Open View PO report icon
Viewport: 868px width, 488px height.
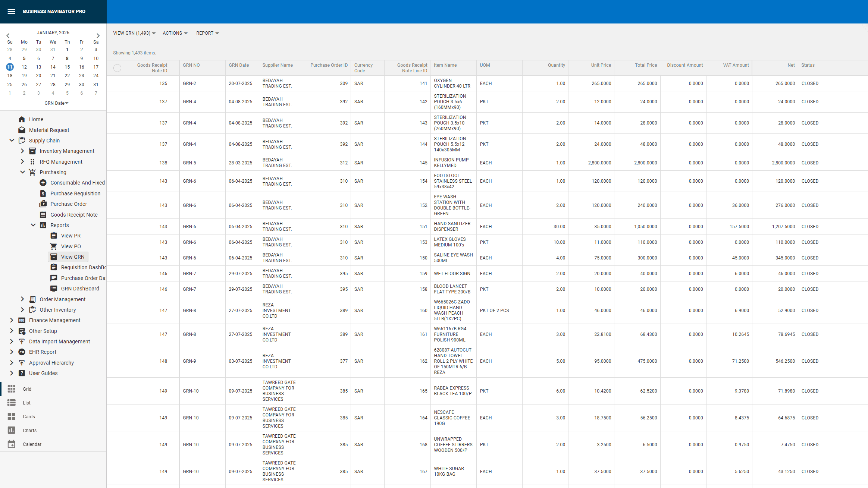click(53, 246)
